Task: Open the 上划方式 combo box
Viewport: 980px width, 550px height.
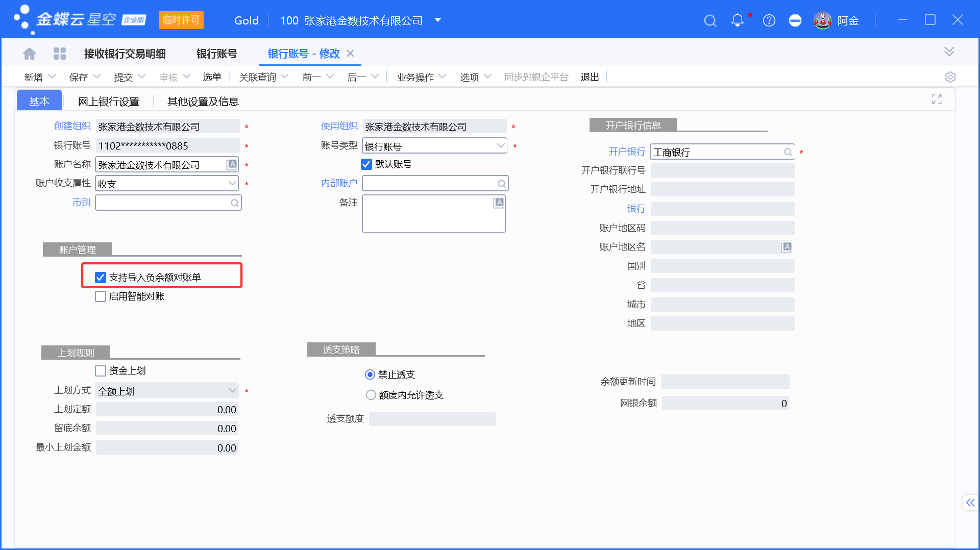Action: (167, 391)
